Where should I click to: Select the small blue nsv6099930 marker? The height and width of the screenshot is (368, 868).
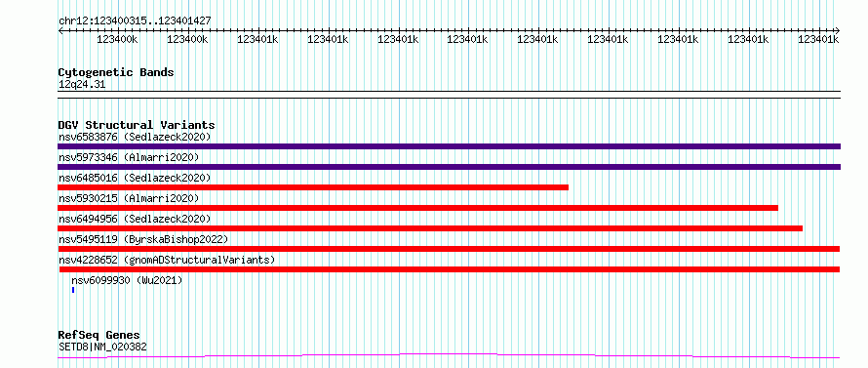coord(73,290)
